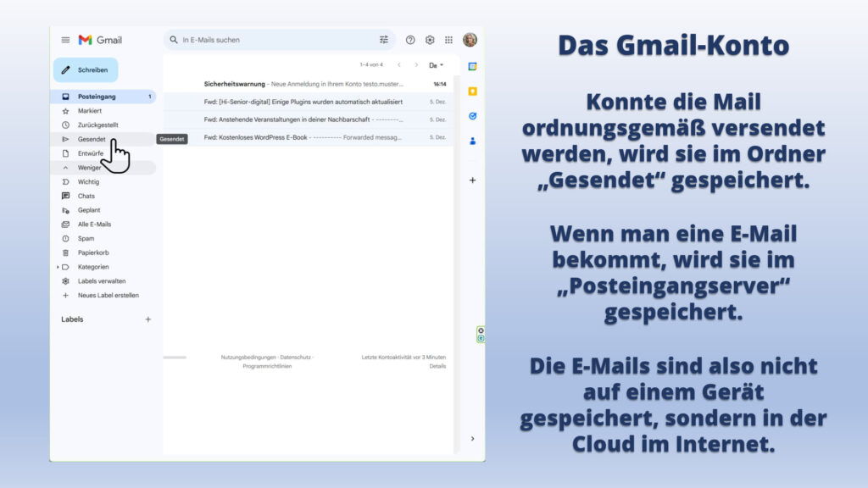
Task: Click the Schreiben compose button
Action: pyautogui.click(x=86, y=69)
